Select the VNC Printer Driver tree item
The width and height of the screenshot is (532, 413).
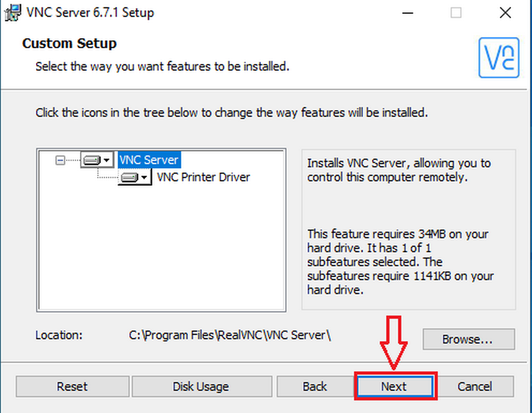click(203, 177)
